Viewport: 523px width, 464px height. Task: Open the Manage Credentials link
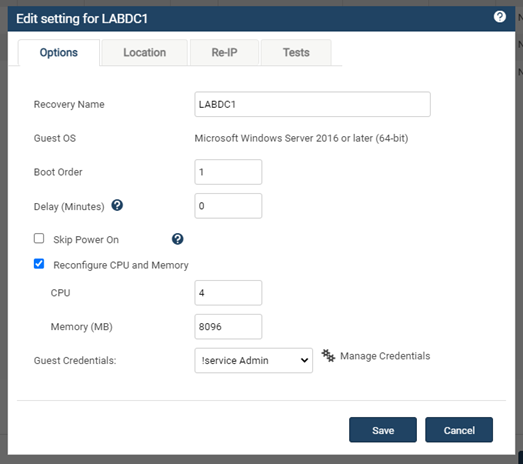(385, 356)
